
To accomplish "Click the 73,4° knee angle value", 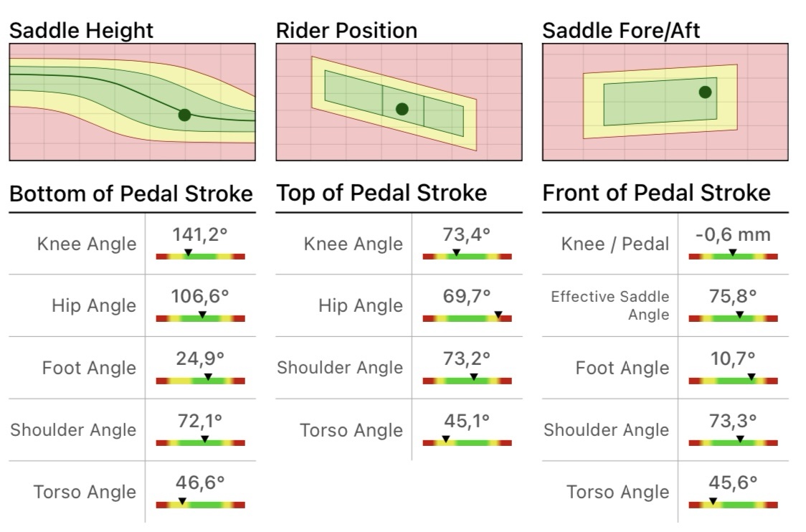I will (x=467, y=234).
